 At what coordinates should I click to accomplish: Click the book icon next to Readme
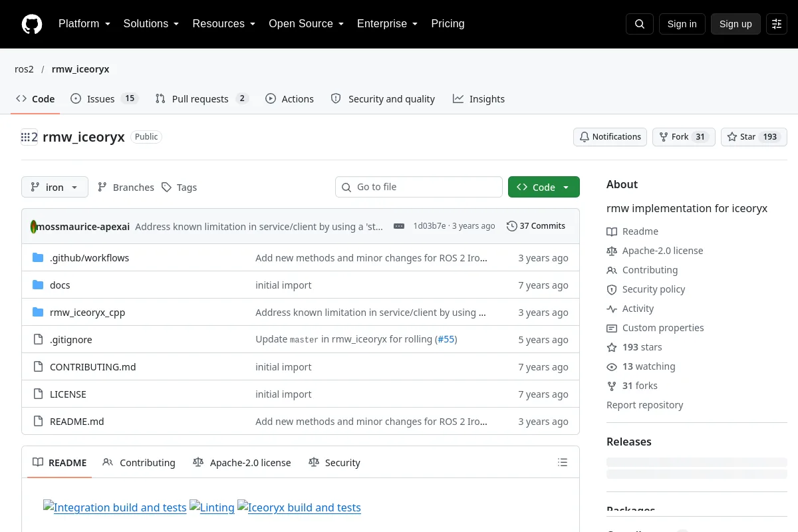(x=612, y=231)
